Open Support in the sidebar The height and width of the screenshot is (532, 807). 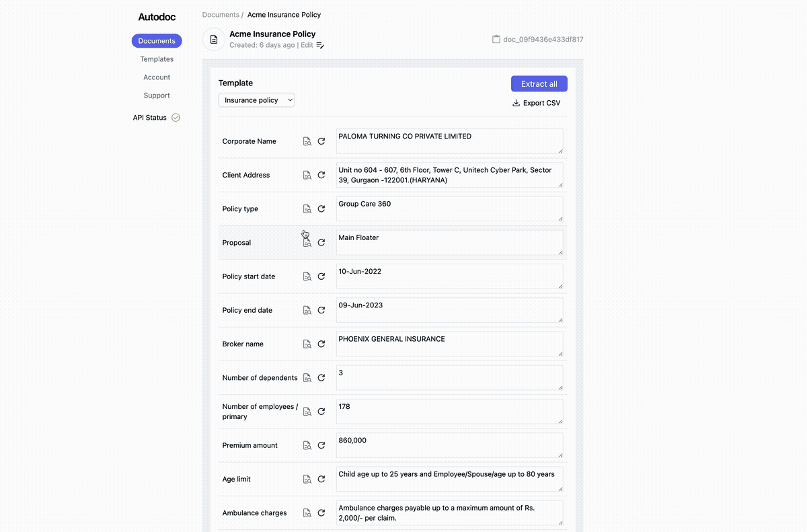point(157,96)
